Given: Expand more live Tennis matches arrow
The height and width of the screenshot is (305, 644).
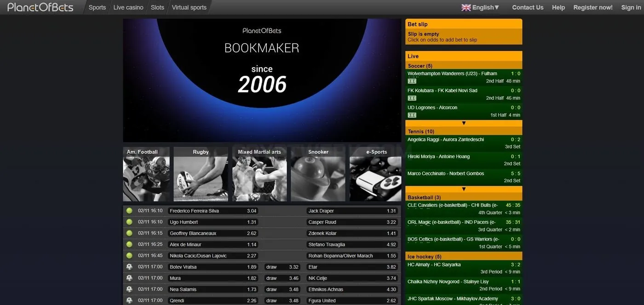Looking at the screenshot, I should [464, 189].
